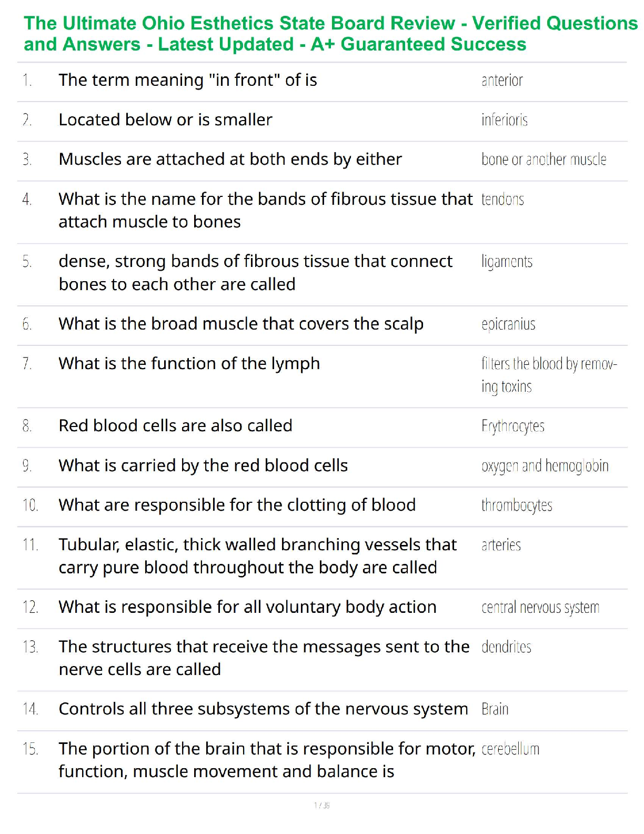Select the question "Located below or is smaller"
644x834 pixels.
(165, 120)
